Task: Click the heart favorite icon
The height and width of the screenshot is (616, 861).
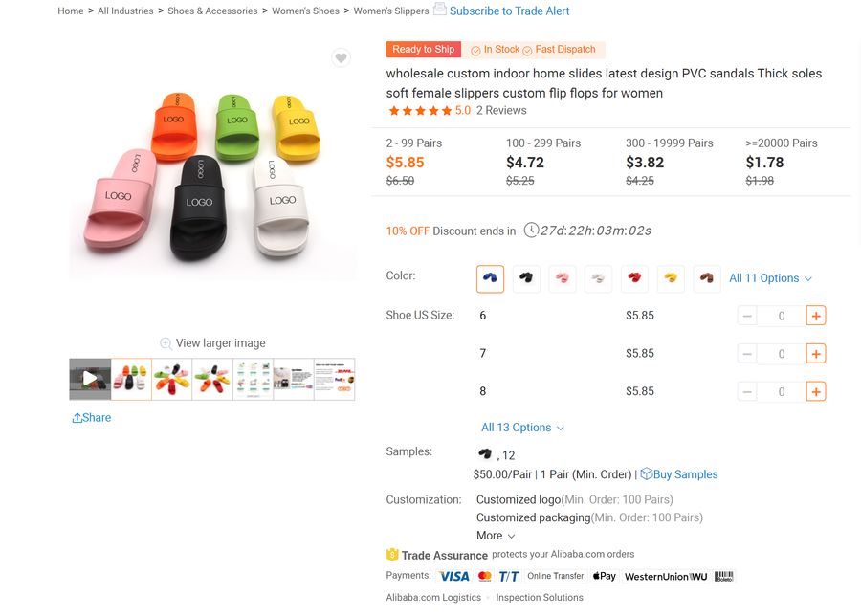Action: coord(341,57)
